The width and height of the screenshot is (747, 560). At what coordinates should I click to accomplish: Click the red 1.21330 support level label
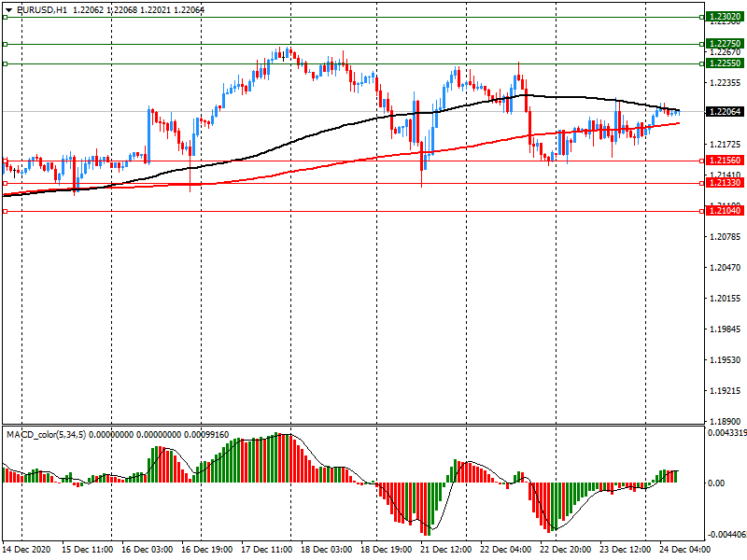pyautogui.click(x=725, y=183)
